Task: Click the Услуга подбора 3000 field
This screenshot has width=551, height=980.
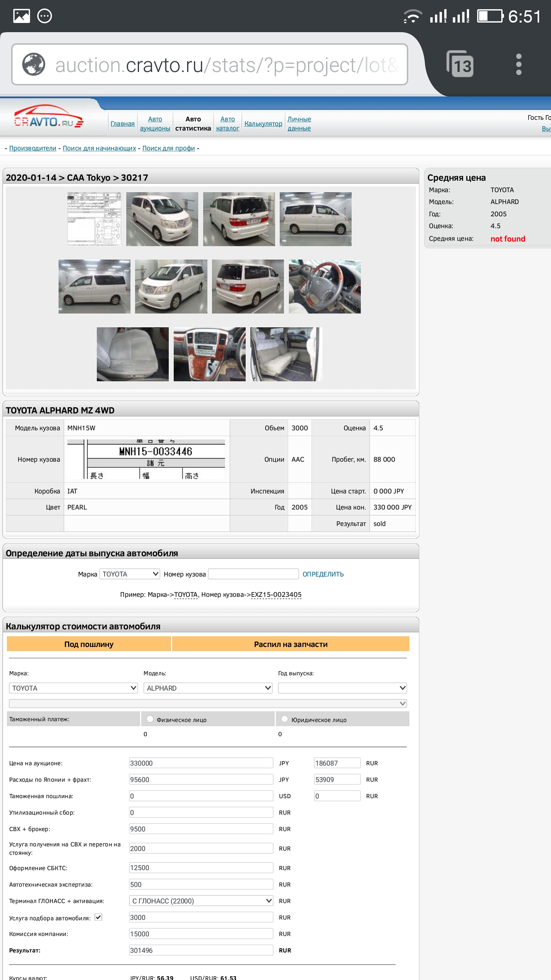Action: [201, 917]
